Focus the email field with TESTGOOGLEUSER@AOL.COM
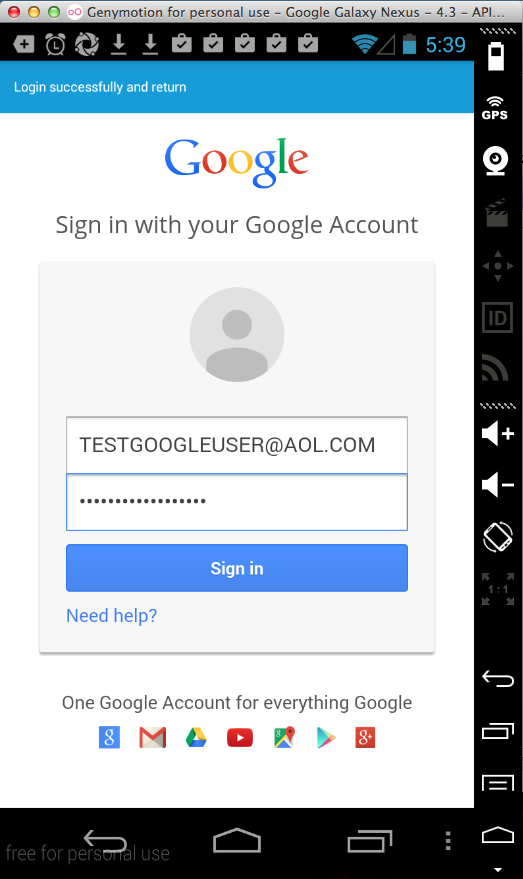The image size is (523, 879). tap(237, 445)
